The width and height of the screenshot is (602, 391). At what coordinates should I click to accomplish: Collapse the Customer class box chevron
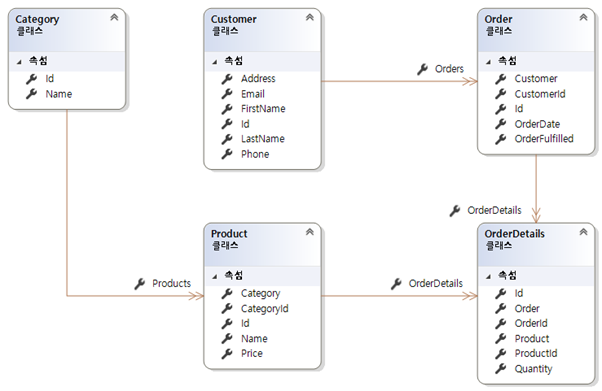310,17
